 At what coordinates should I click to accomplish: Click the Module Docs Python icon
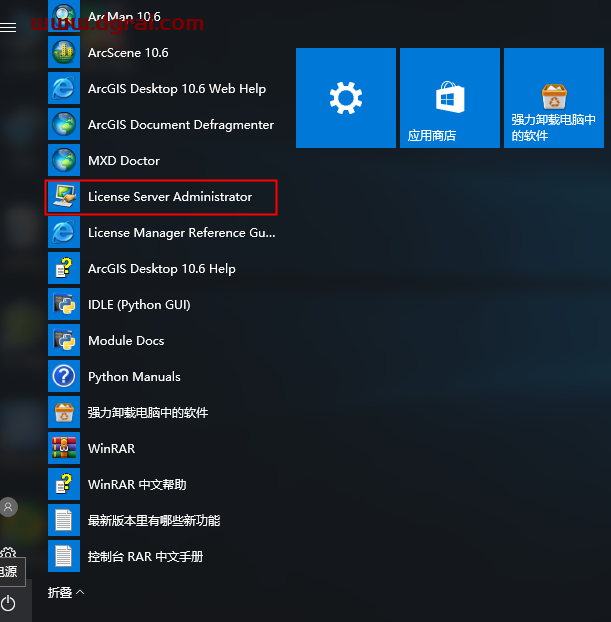pos(63,340)
